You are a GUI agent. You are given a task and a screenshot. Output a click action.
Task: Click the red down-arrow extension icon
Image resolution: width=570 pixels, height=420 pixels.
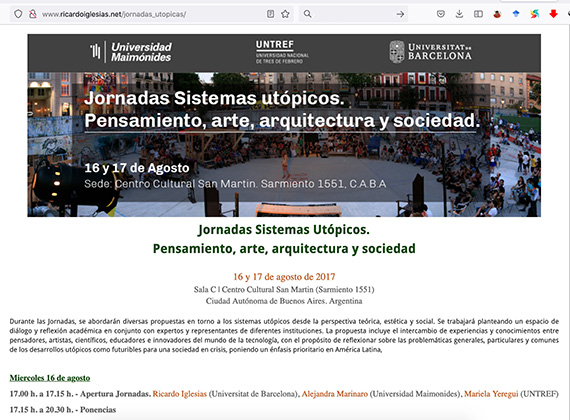click(x=553, y=14)
